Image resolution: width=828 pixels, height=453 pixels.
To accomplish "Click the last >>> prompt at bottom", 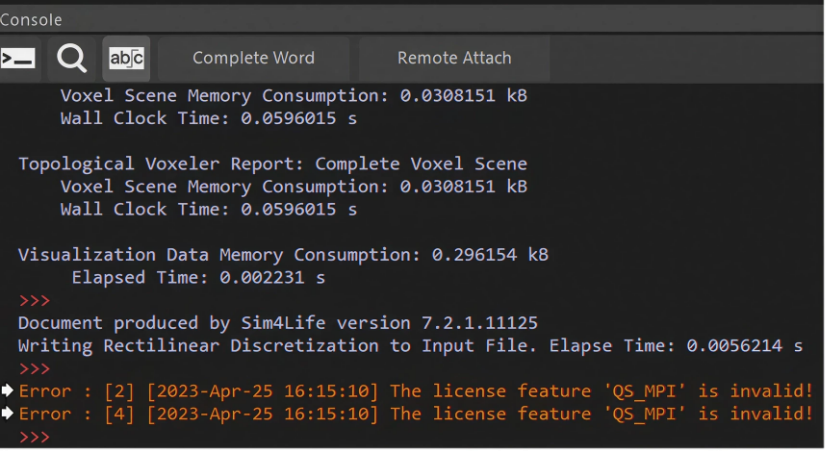I will pos(34,437).
